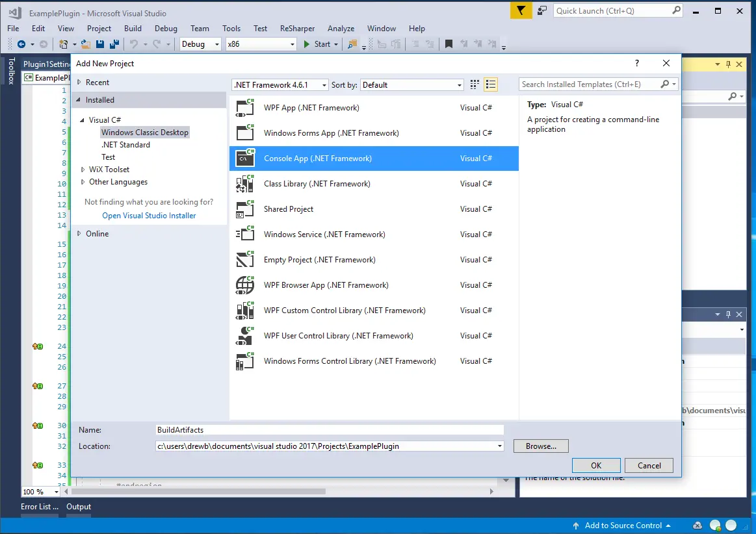756x534 pixels.
Task: Open the File menu
Action: coord(13,29)
